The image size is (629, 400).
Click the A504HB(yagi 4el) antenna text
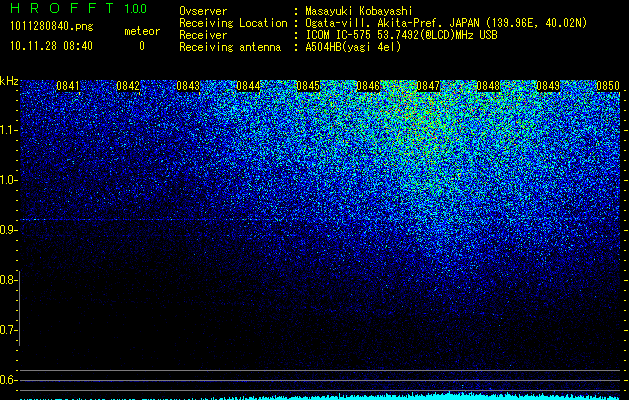[353, 47]
